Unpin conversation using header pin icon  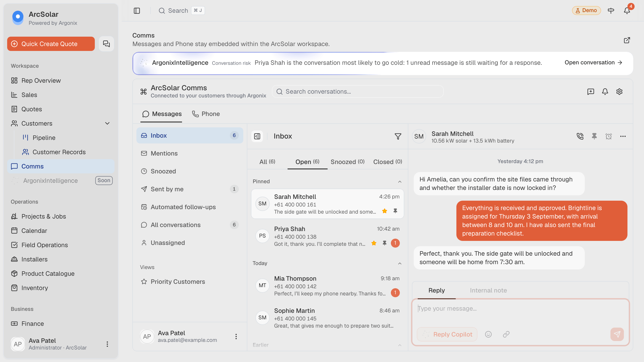594,136
